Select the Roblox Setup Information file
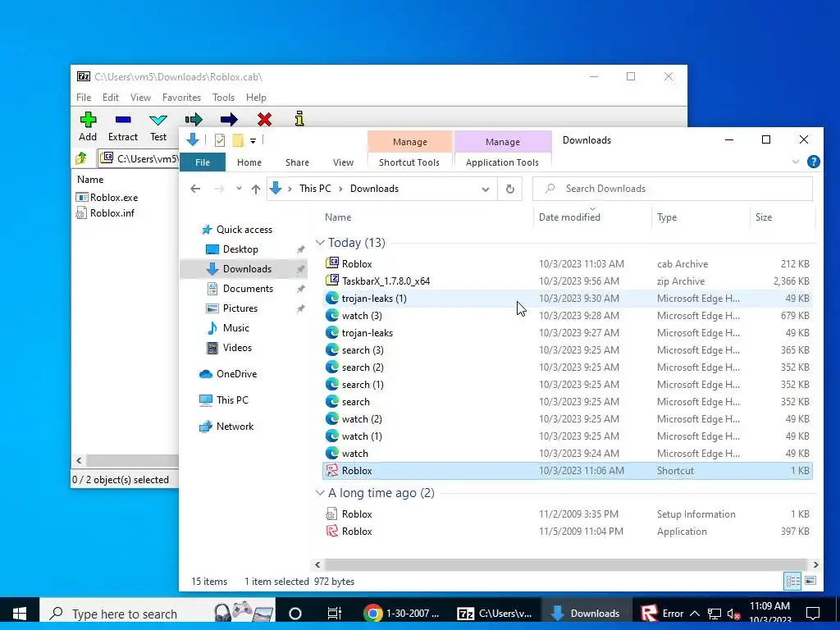 568,514
